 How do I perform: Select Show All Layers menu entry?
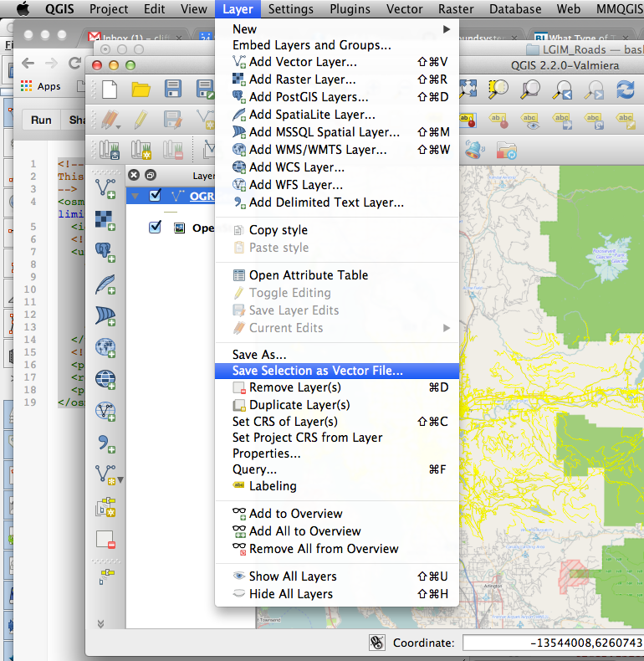[x=337, y=576]
